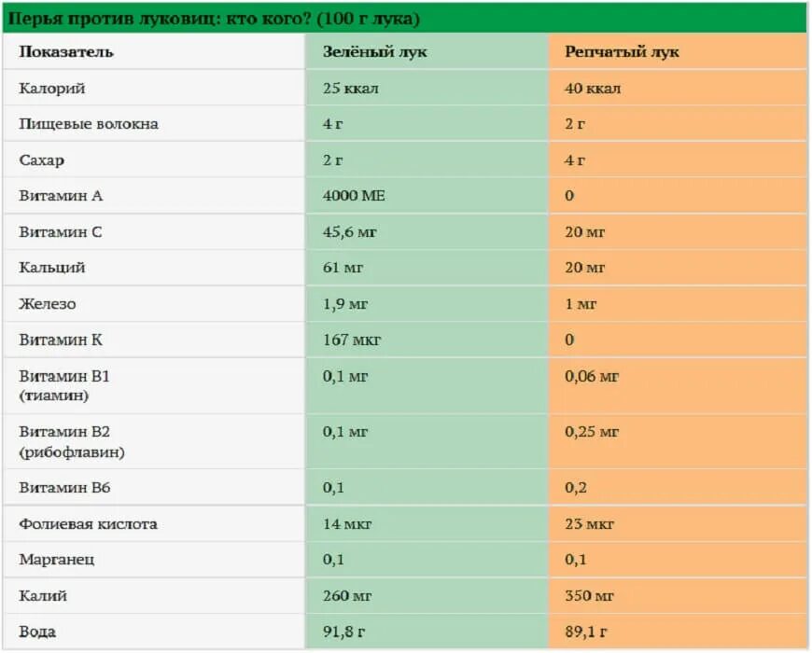Click the "Зелёный лук" column header
This screenshot has width=812, height=653.
(x=375, y=52)
